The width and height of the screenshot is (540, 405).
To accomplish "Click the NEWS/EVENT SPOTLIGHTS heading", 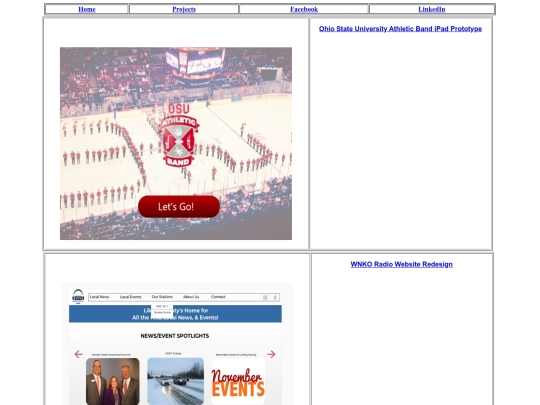I will point(175,336).
